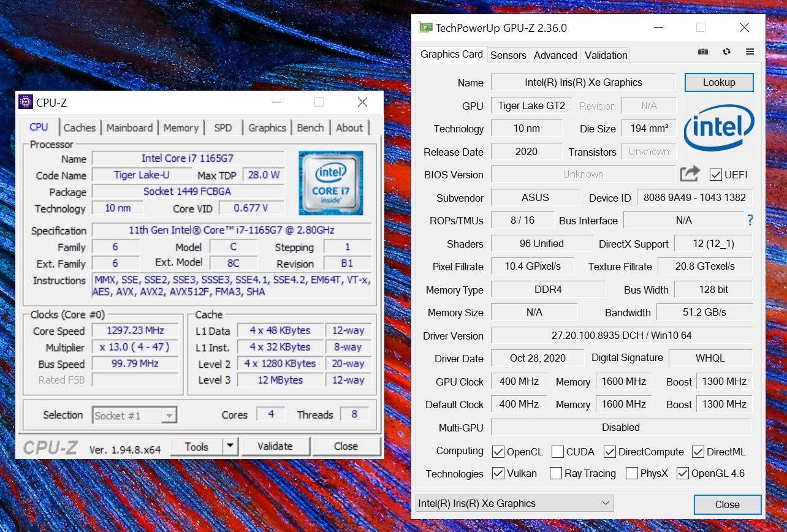Screen dimensions: 787x532
Task: Click the Max TDP value 28.0 W
Action: tap(264, 175)
